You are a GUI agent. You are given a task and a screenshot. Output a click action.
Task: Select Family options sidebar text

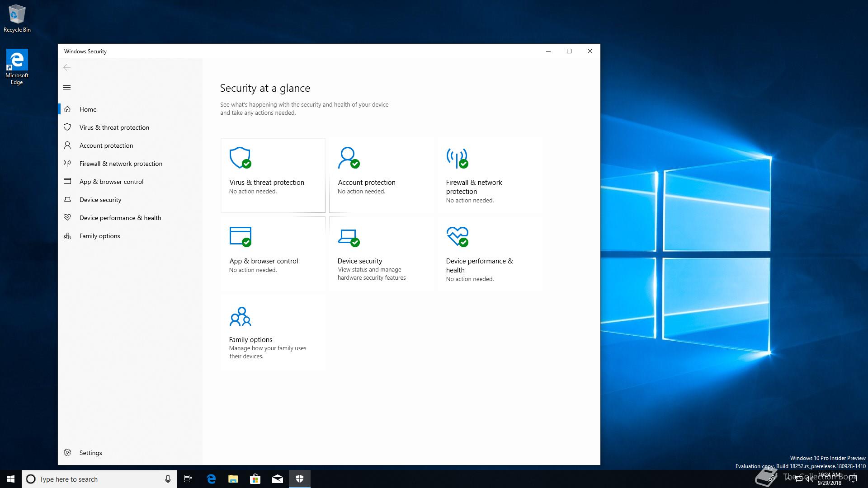[99, 236]
